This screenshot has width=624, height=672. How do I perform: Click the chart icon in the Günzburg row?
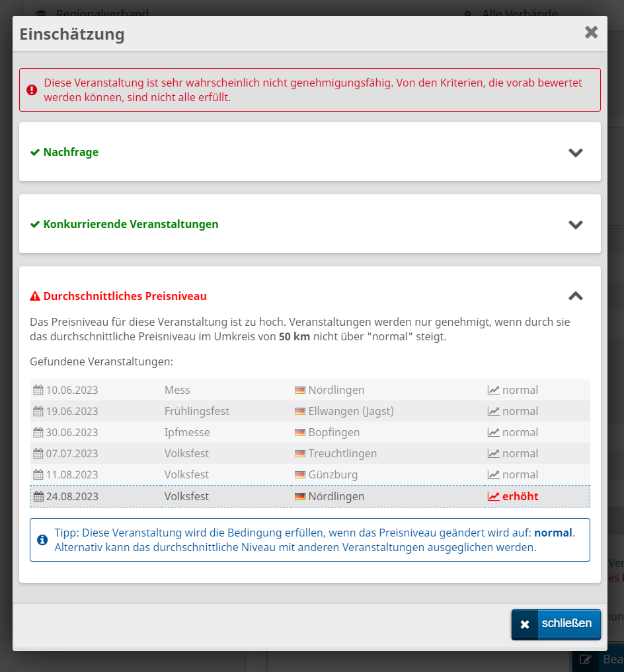493,474
